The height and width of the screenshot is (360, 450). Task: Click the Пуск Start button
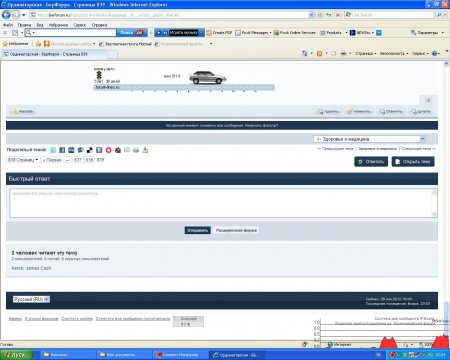point(16,355)
